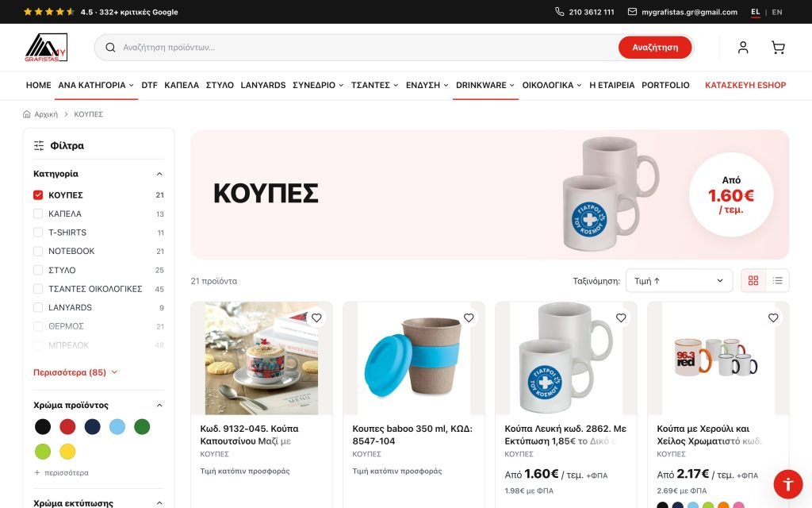Click the search magnifier icon
The width and height of the screenshot is (812, 508).
coord(110,47)
